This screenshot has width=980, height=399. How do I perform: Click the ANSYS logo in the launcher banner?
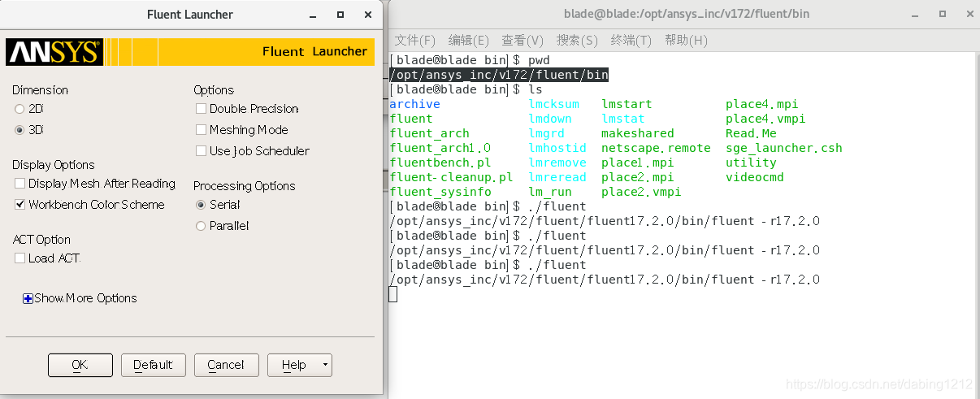(x=54, y=52)
